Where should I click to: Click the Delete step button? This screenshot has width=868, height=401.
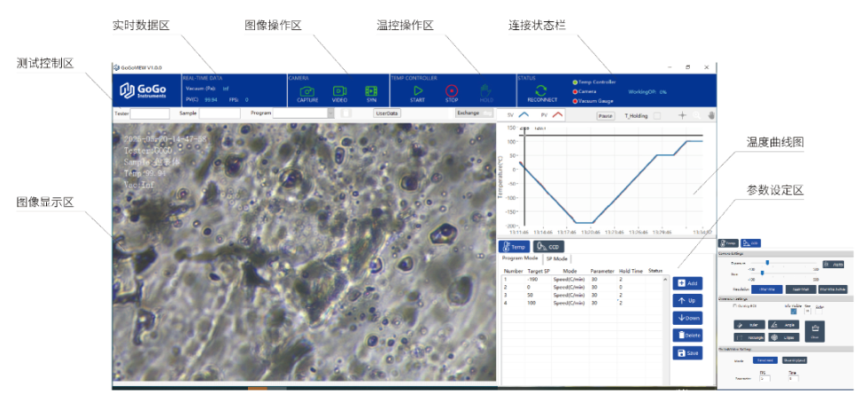[x=686, y=335]
